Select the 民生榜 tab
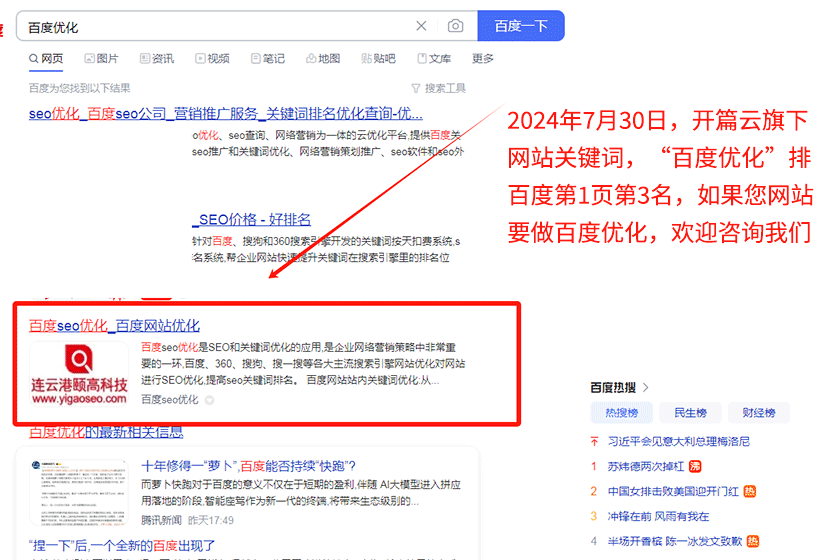820x560 pixels. coord(690,413)
